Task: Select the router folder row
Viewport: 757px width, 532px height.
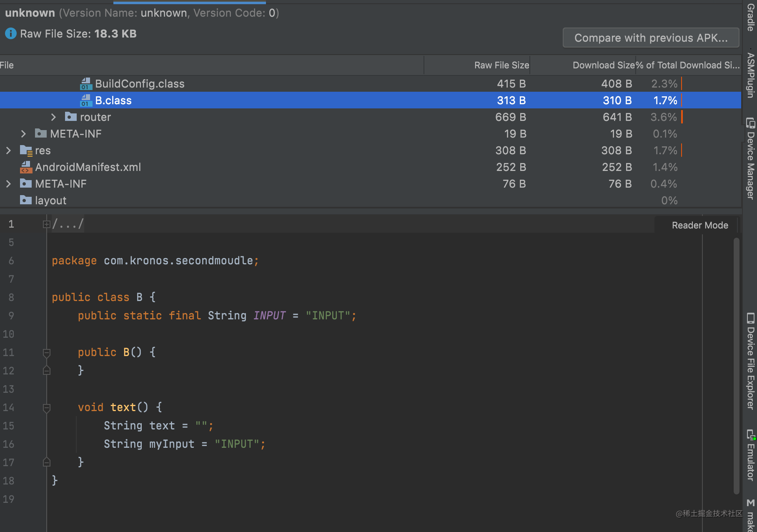Action: (x=371, y=117)
